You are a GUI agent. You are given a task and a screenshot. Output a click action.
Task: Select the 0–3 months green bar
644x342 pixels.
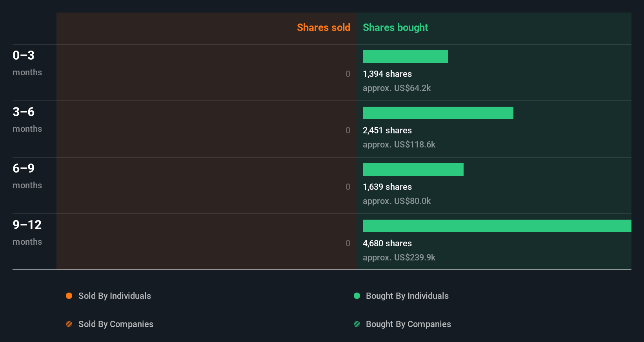[x=406, y=56]
